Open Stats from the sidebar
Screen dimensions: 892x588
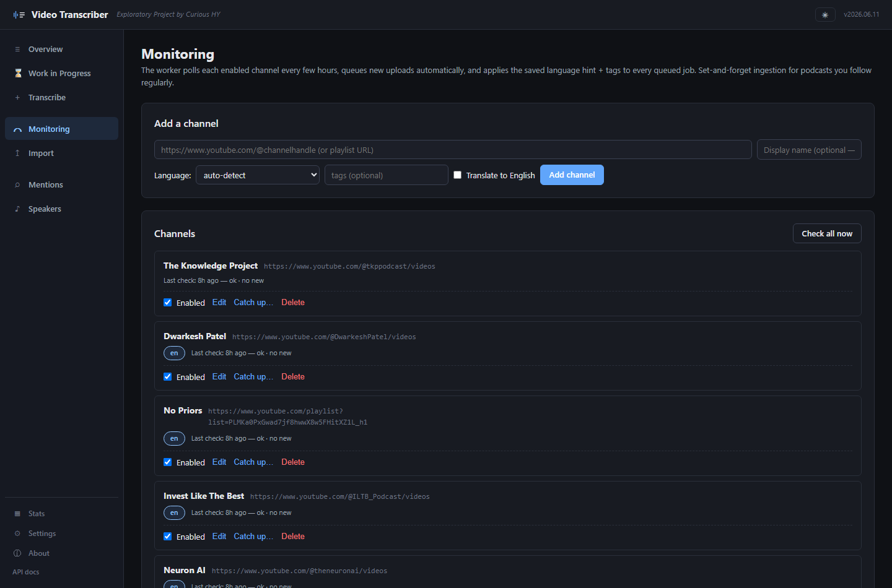pos(61,514)
